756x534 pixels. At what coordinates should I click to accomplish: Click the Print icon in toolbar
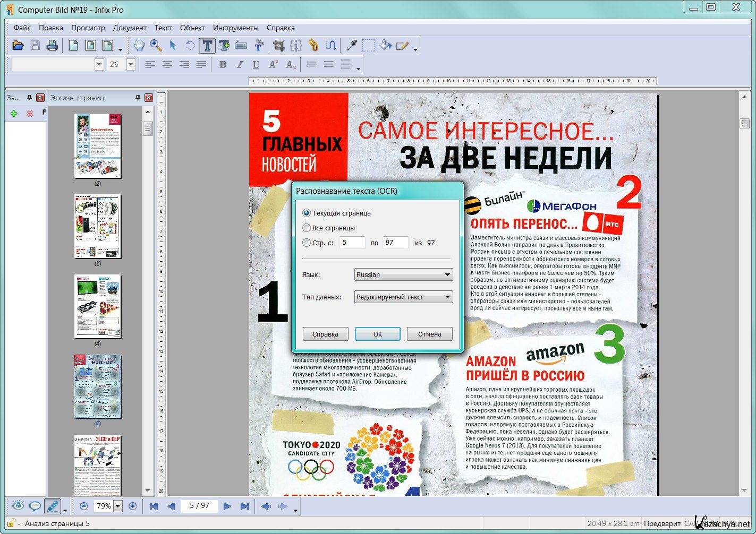[52, 46]
